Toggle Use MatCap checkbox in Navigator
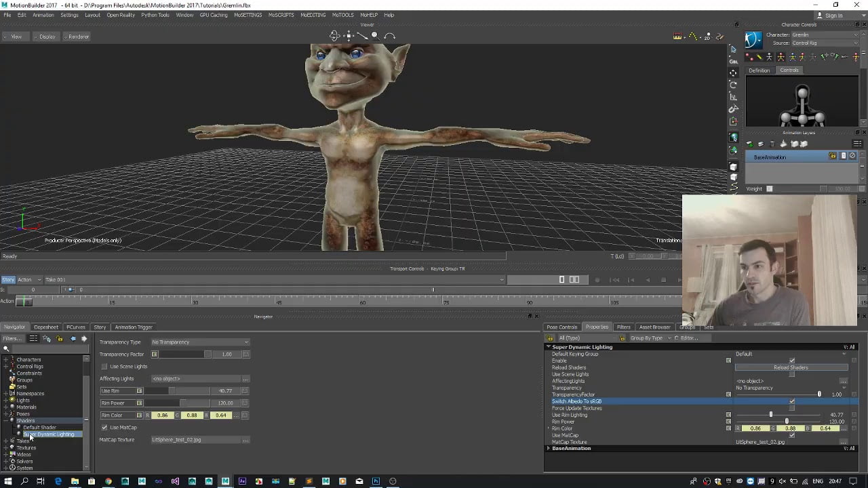The width and height of the screenshot is (868, 488). click(104, 428)
